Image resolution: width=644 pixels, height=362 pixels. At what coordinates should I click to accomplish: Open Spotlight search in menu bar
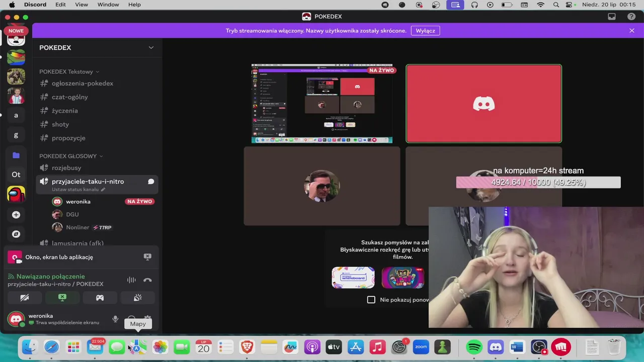pos(556,5)
